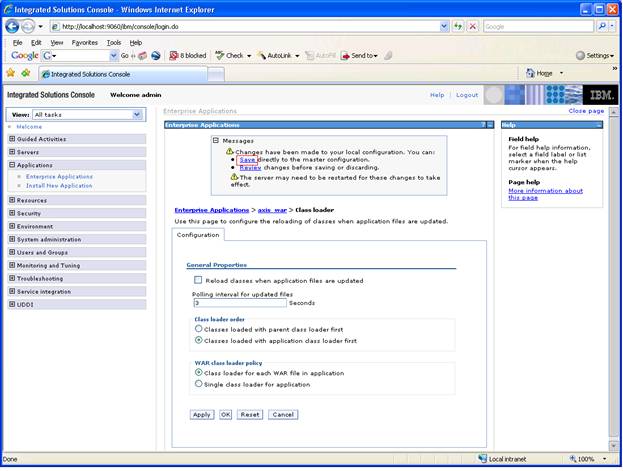Open the Favorites menu

click(x=85, y=43)
